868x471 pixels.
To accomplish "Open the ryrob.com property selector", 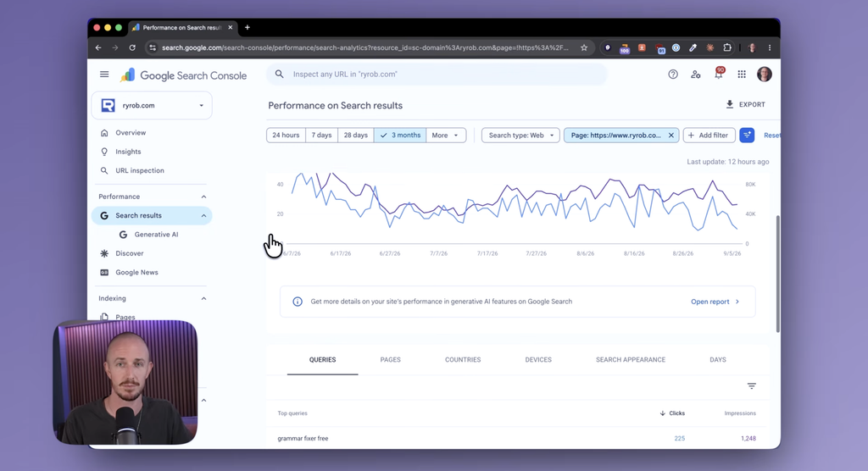I will coord(152,105).
